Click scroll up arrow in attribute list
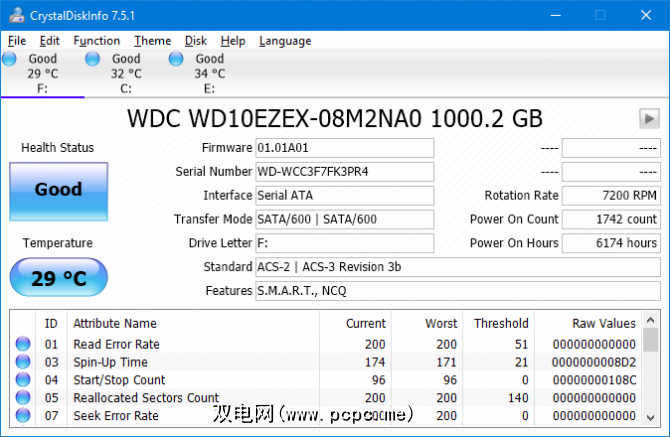This screenshot has height=437, width=670. click(x=650, y=320)
